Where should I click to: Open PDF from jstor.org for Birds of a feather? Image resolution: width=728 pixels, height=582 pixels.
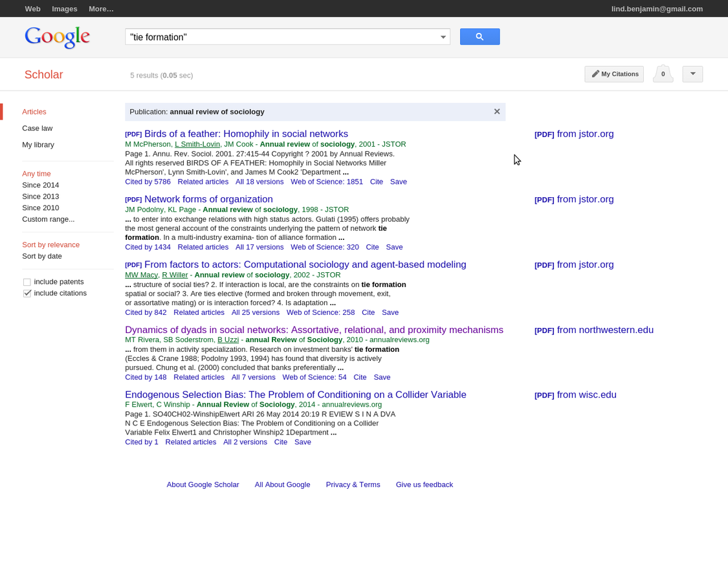point(574,134)
